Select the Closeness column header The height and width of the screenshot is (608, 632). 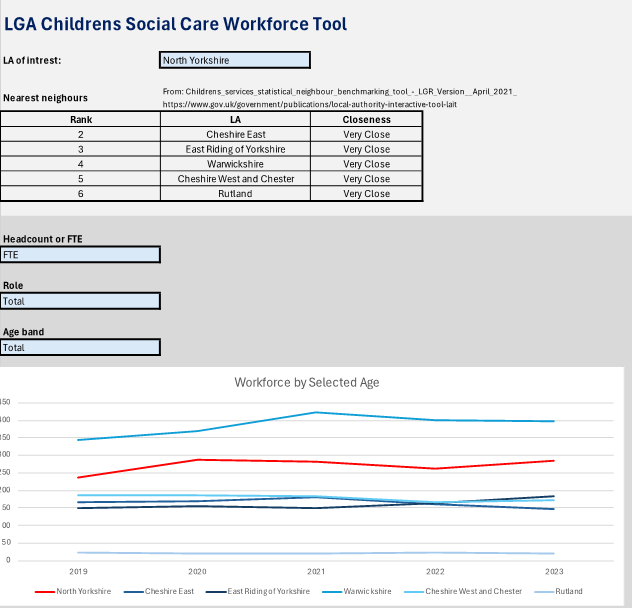(366, 119)
